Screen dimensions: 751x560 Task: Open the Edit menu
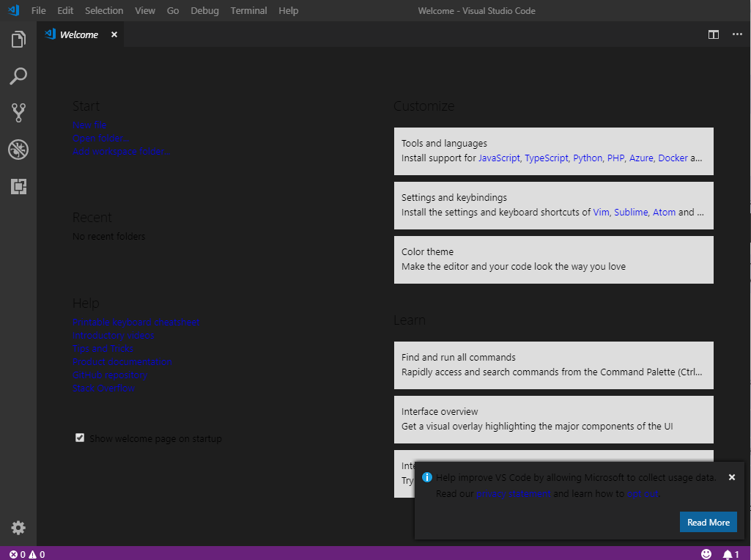pos(65,10)
